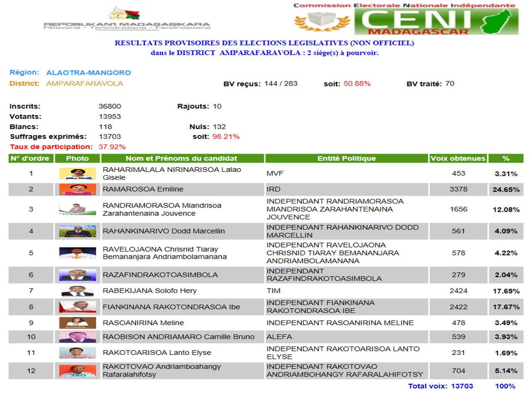Click the CENI Madagascar logo banner

pos(436,22)
